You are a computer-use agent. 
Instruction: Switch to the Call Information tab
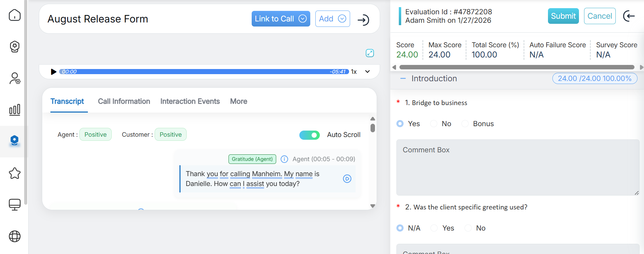point(124,101)
